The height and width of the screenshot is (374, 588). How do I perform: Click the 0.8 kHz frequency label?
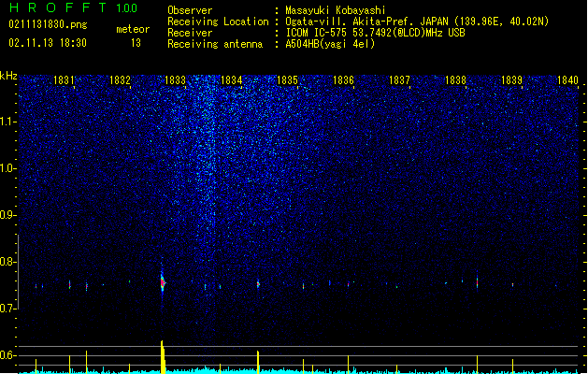[x=7, y=262]
